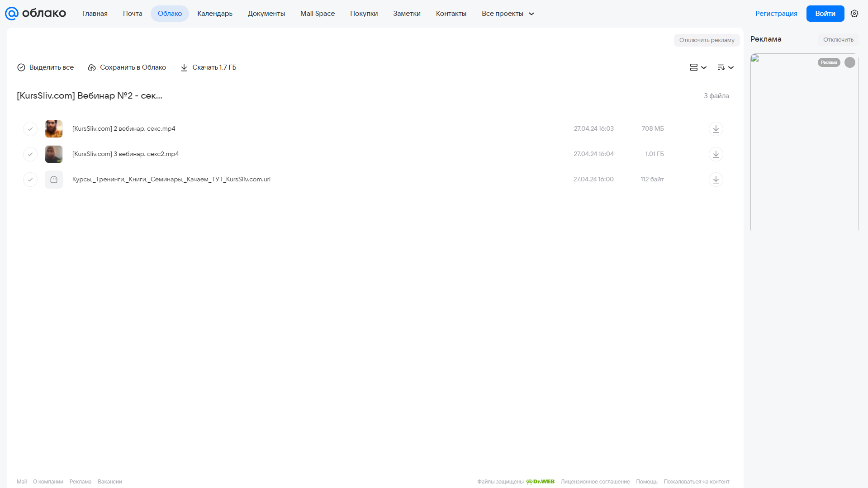Click the url file type icon

pos(54,180)
